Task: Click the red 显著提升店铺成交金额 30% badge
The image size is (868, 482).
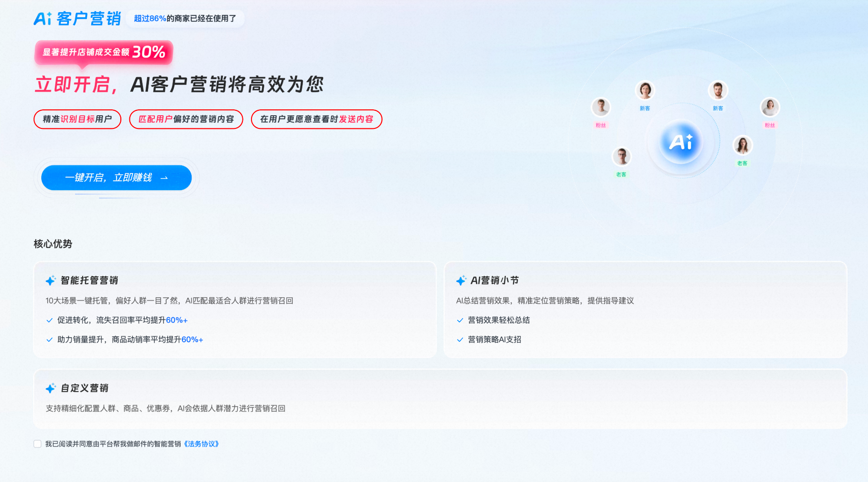Action: pos(104,52)
